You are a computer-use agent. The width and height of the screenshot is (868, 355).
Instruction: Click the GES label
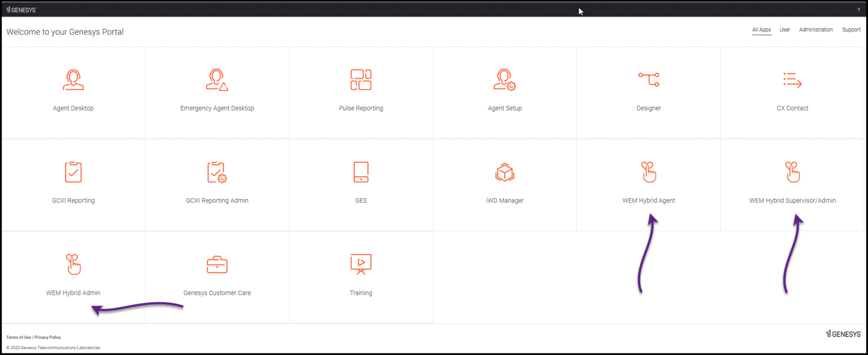tap(361, 200)
